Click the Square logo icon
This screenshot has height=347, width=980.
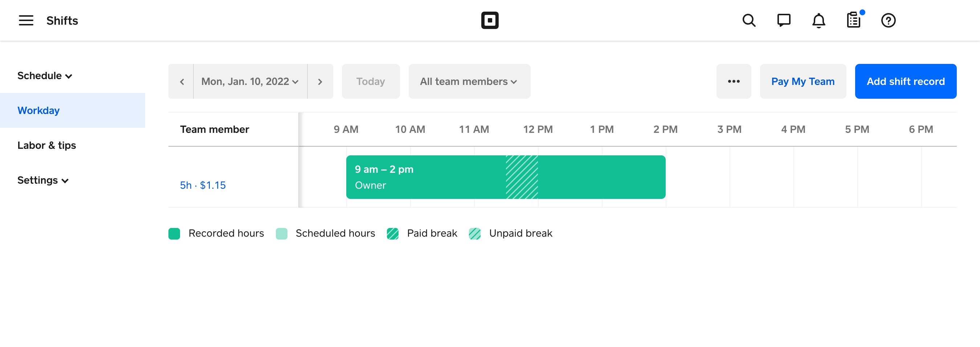pyautogui.click(x=490, y=21)
